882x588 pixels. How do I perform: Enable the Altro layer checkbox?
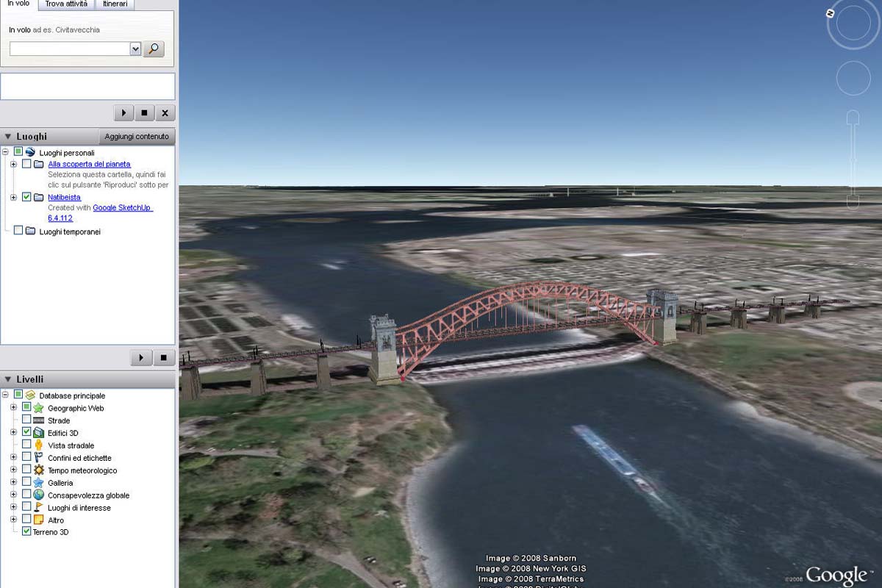(26, 520)
